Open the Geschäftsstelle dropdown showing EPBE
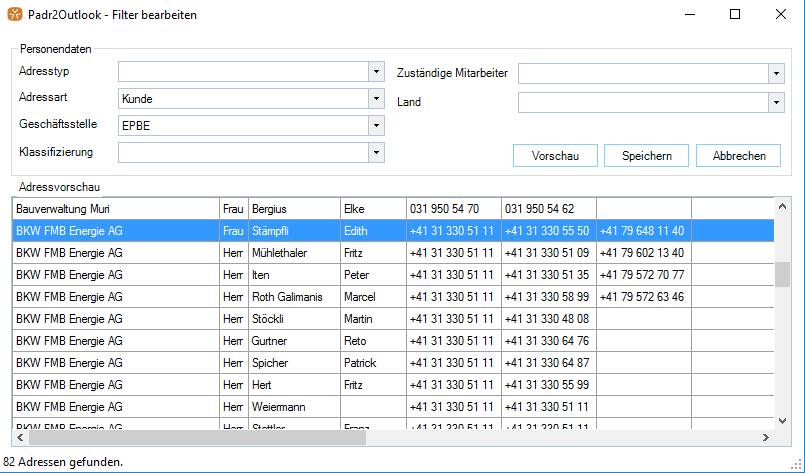 [x=376, y=125]
